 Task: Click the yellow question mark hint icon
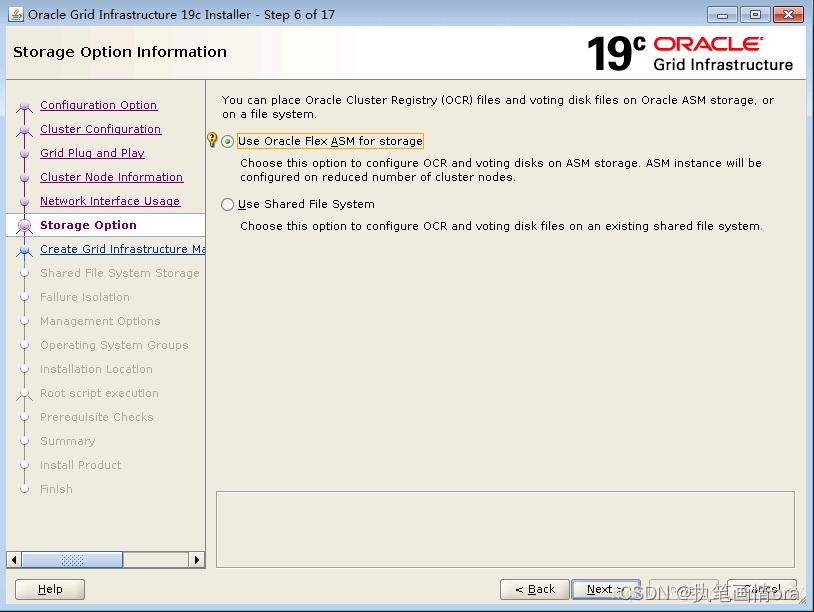tap(212, 141)
